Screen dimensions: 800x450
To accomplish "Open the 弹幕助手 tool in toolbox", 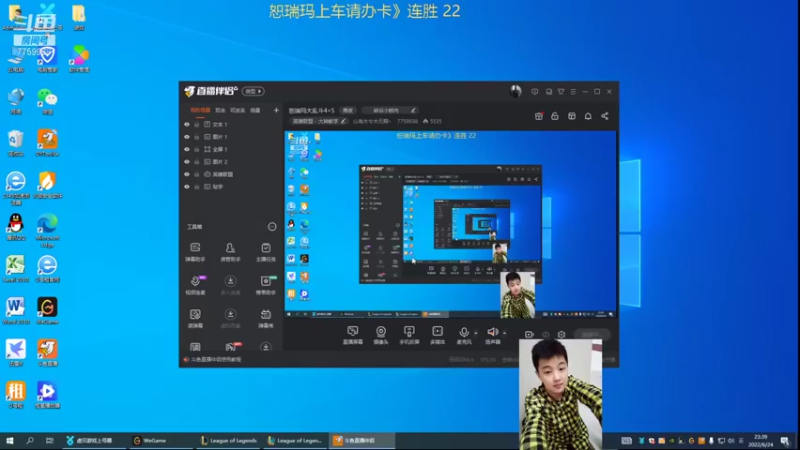I will [x=195, y=252].
